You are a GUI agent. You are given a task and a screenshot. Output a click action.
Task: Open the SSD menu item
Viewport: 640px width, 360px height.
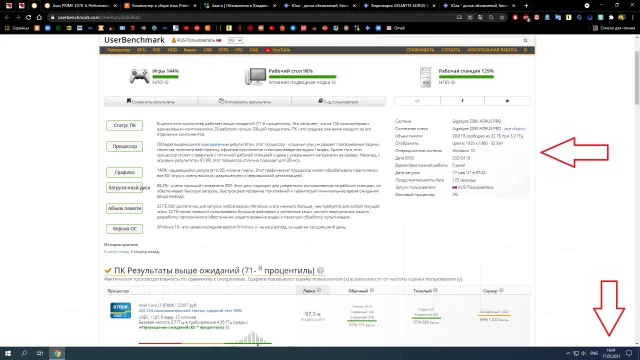156,50
